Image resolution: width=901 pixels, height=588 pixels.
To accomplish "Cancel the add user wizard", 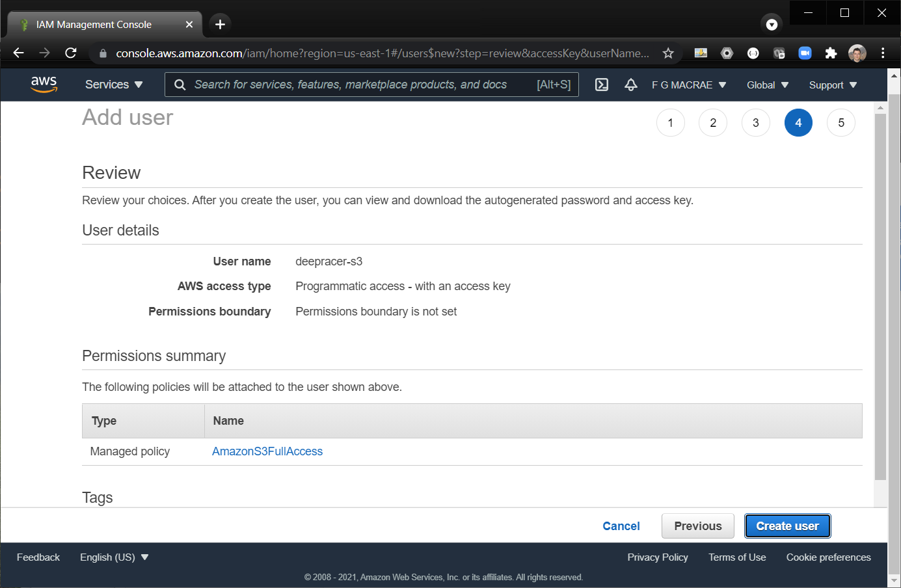I will (621, 526).
